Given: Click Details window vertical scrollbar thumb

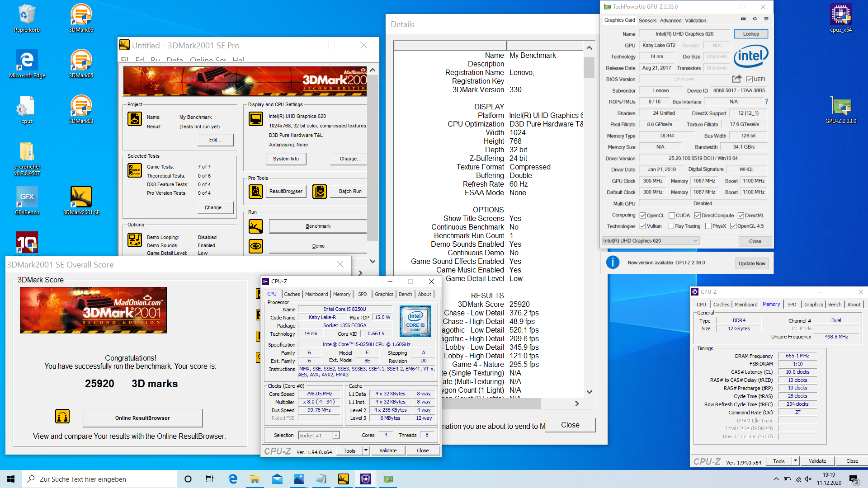Looking at the screenshot, I should click(x=589, y=67).
